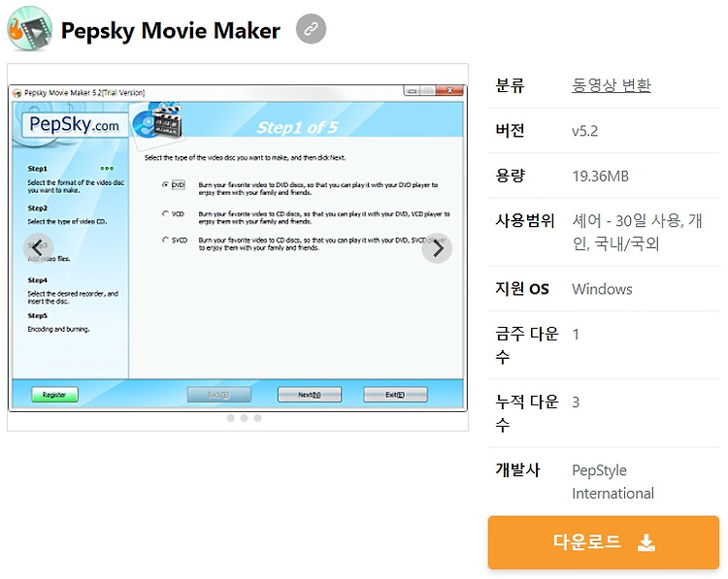Select the SVCD radio option
Image resolution: width=728 pixels, height=579 pixels.
click(165, 240)
